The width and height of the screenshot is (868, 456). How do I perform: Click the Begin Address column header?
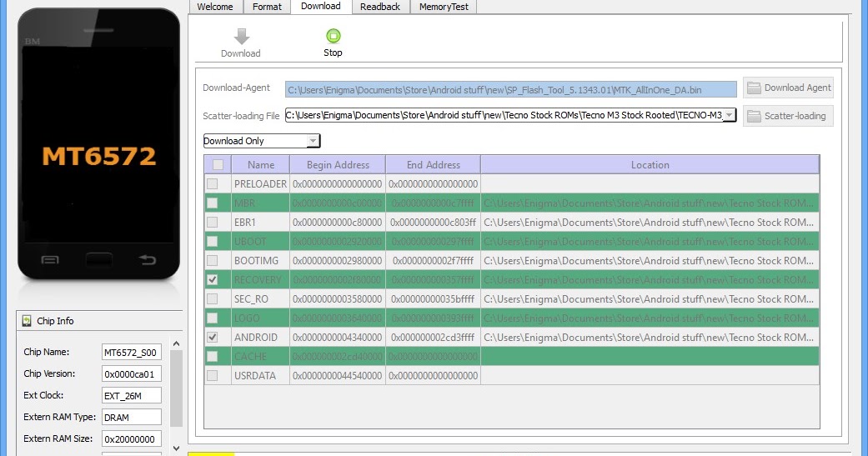click(x=338, y=164)
